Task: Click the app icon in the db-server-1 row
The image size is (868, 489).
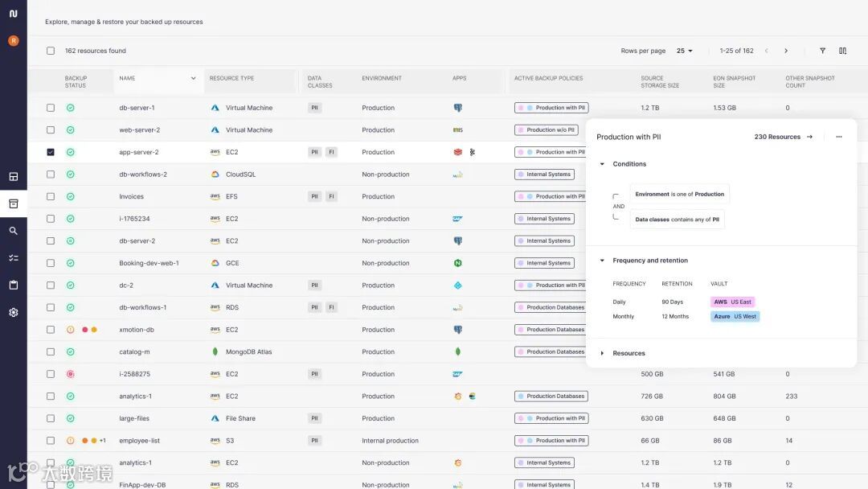Action: tap(458, 108)
